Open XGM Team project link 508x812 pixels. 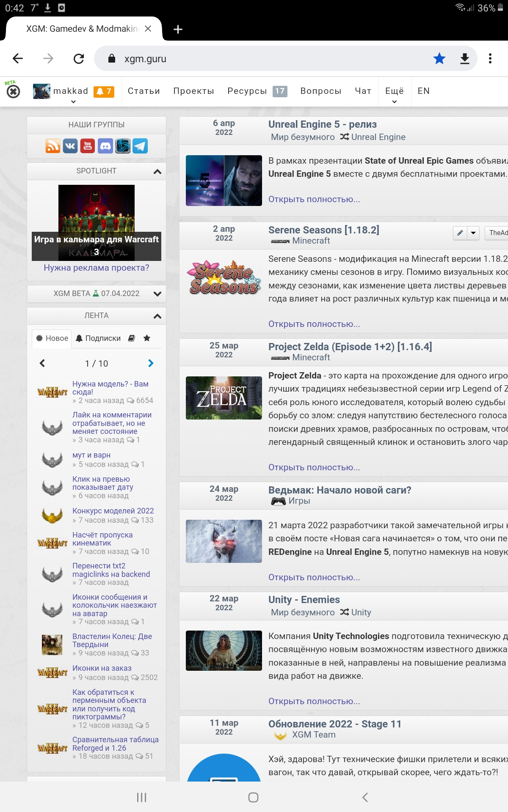tap(314, 735)
